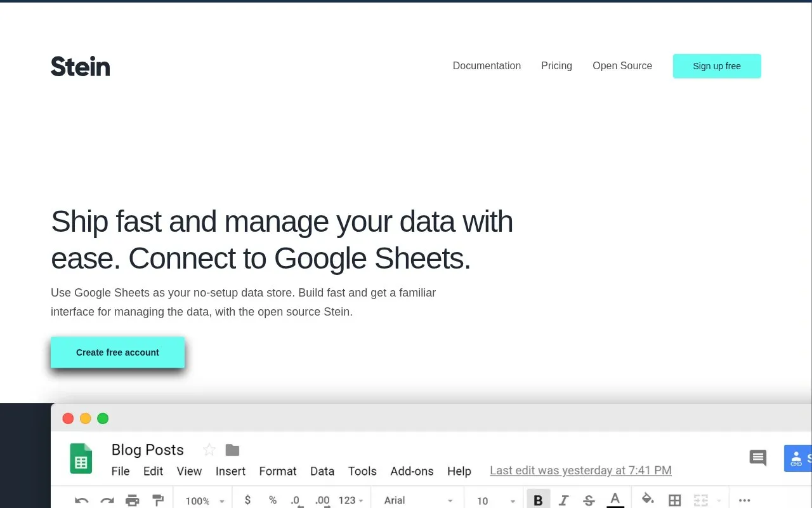Click the green maximize dot of mock window

(x=103, y=418)
